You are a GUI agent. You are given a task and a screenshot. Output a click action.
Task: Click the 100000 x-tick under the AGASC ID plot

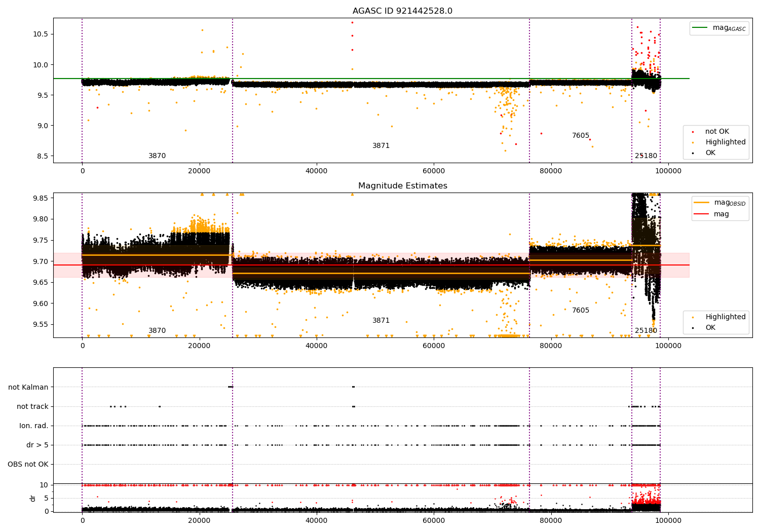tap(668, 171)
